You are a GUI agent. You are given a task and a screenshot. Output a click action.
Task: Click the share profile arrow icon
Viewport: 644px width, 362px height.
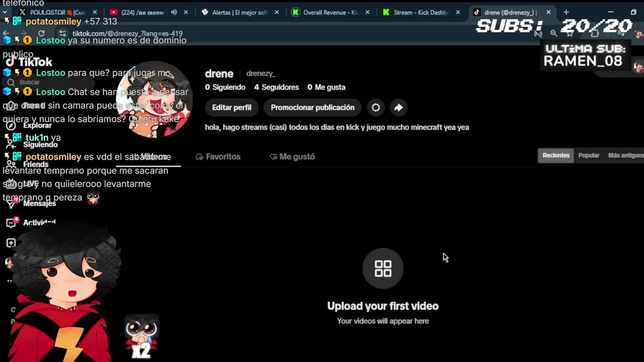pyautogui.click(x=398, y=108)
